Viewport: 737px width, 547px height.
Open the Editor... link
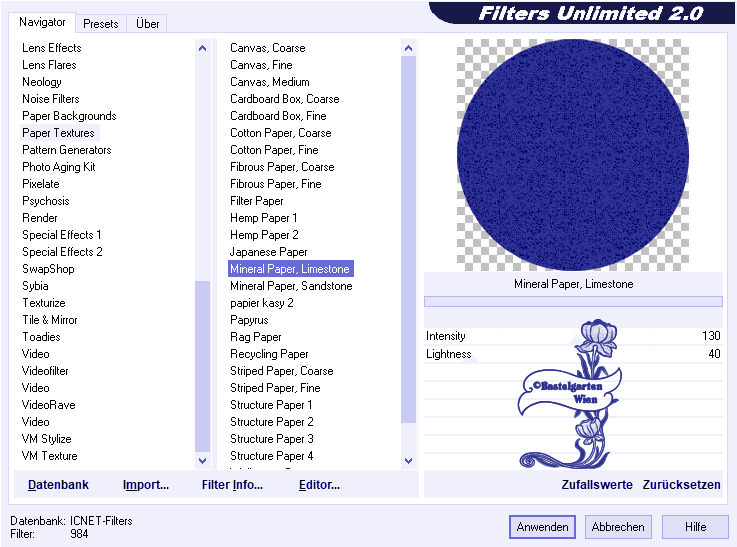click(319, 484)
